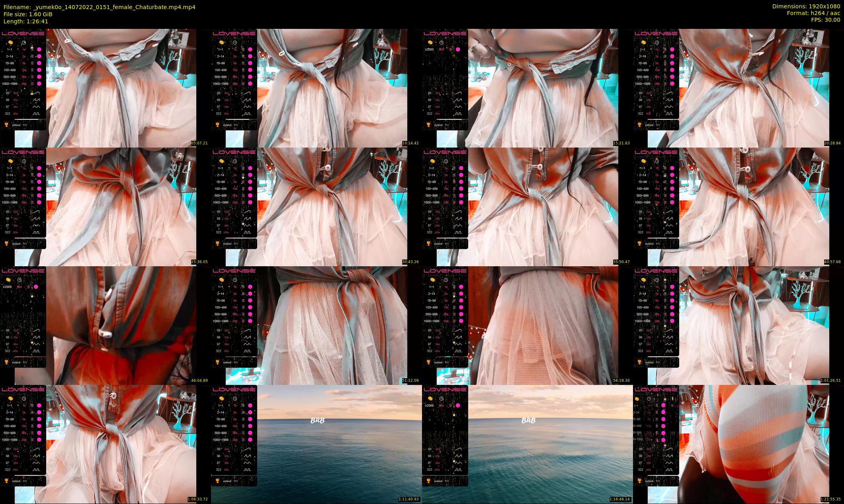This screenshot has width=844, height=504.
Task: Click the trophy icon in the 1:11:40.93 frame
Action: pyautogui.click(x=217, y=481)
